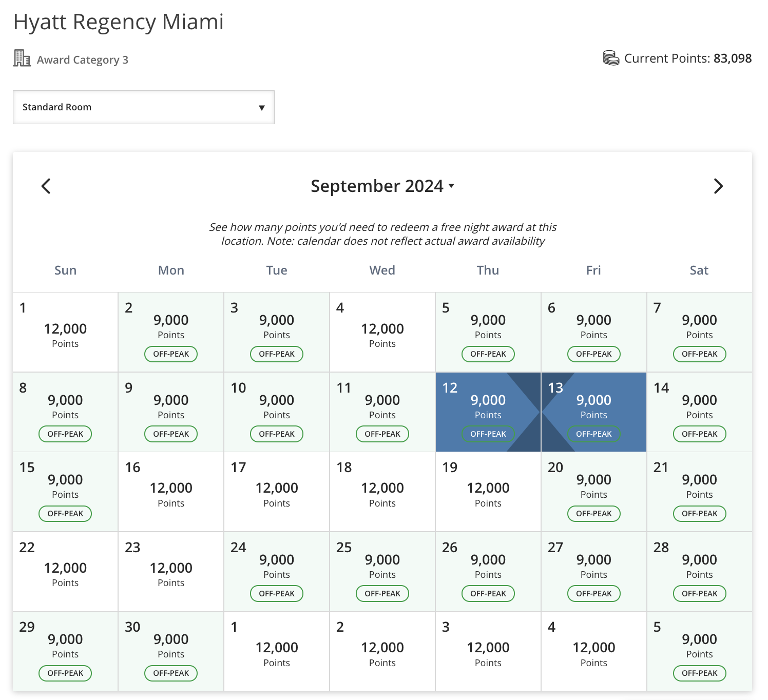Pick September 17 calendar cell
768x700 pixels.
coord(277,492)
